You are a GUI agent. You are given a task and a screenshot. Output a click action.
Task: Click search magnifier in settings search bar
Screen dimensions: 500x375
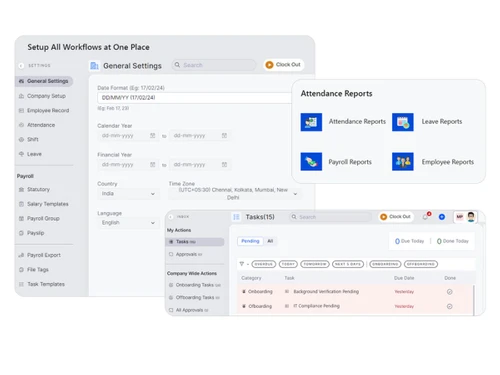point(177,65)
